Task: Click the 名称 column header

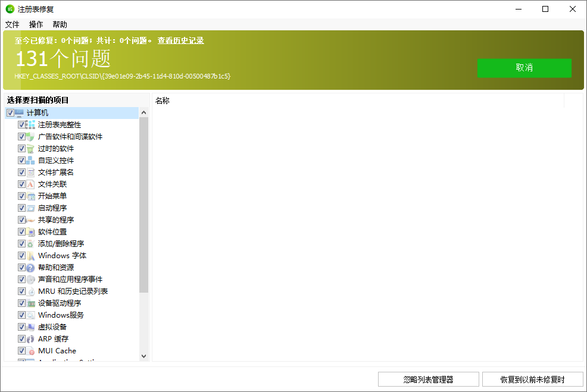Action: click(163, 101)
